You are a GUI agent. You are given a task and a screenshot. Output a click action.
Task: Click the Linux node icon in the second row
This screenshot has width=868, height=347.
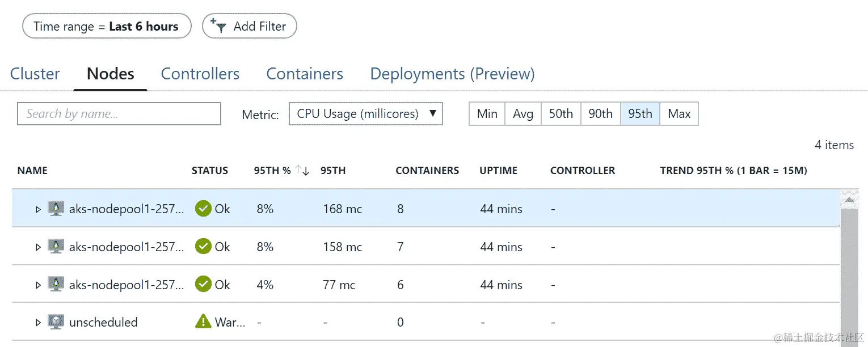coord(56,247)
